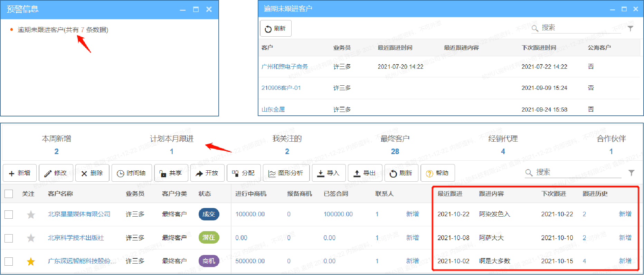
Task: Click the 共享 share toolbar button
Action: click(171, 173)
